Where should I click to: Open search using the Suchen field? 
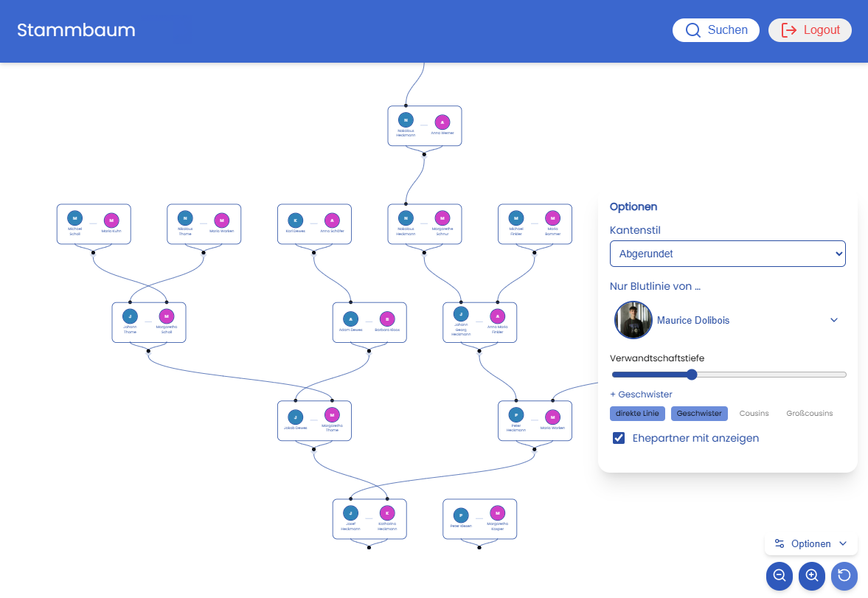[715, 30]
